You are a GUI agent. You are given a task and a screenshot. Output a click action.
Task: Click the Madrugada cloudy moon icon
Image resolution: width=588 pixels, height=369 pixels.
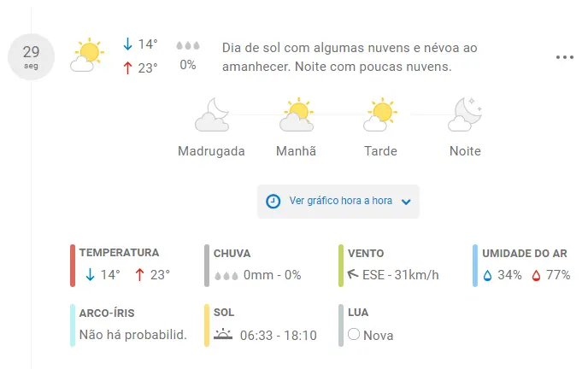click(212, 114)
